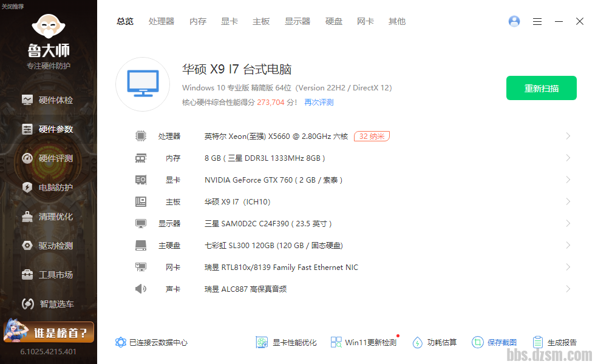Open the hamburger main menu icon
Screen dimensions: 595x364
[537, 21]
